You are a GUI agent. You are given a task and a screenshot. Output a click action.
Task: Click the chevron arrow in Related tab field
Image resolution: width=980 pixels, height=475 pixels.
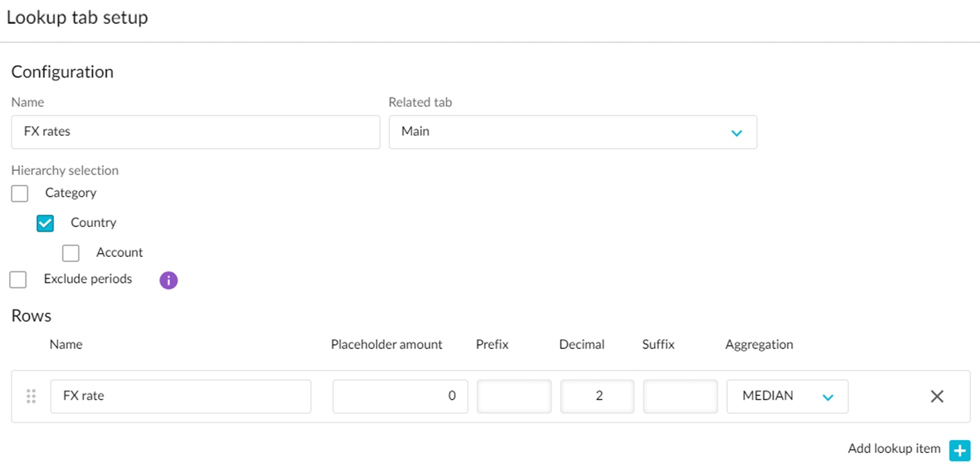click(x=737, y=132)
